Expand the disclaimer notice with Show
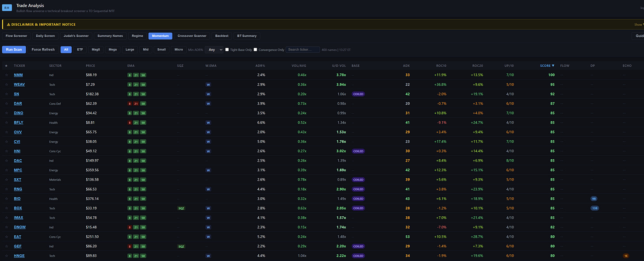 click(x=638, y=25)
